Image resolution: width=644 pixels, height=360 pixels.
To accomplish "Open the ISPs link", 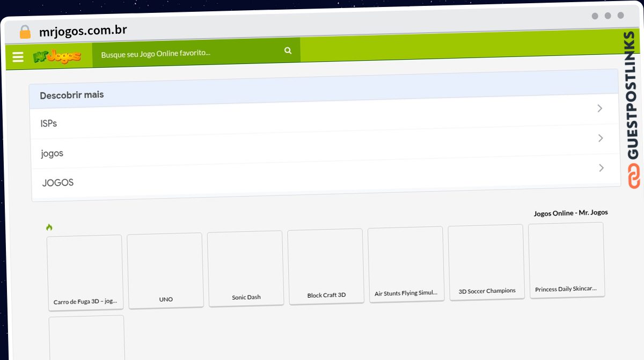I will [49, 124].
